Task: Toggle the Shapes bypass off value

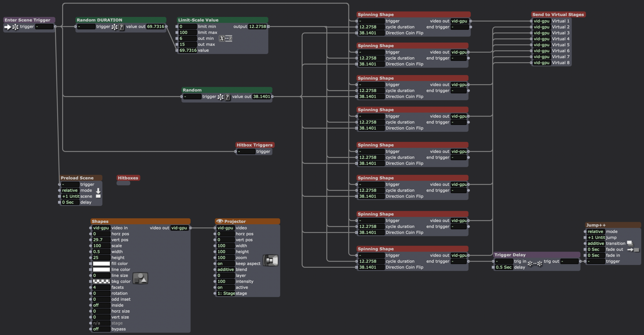Action: tap(101, 329)
